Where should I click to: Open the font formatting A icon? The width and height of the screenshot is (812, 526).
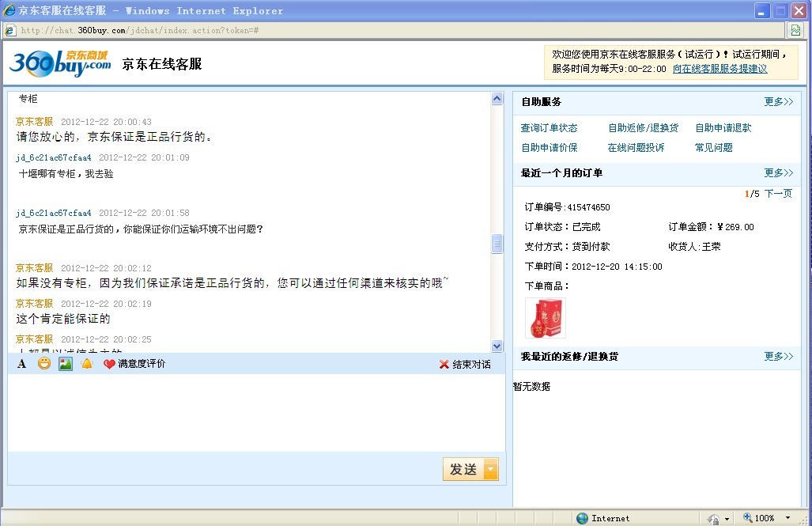pyautogui.click(x=22, y=364)
